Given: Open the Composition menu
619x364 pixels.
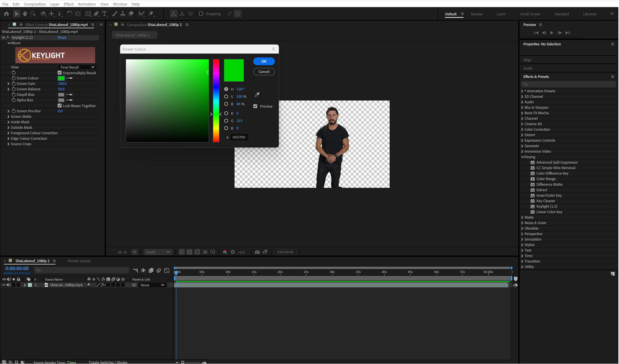Looking at the screenshot, I should (35, 4).
